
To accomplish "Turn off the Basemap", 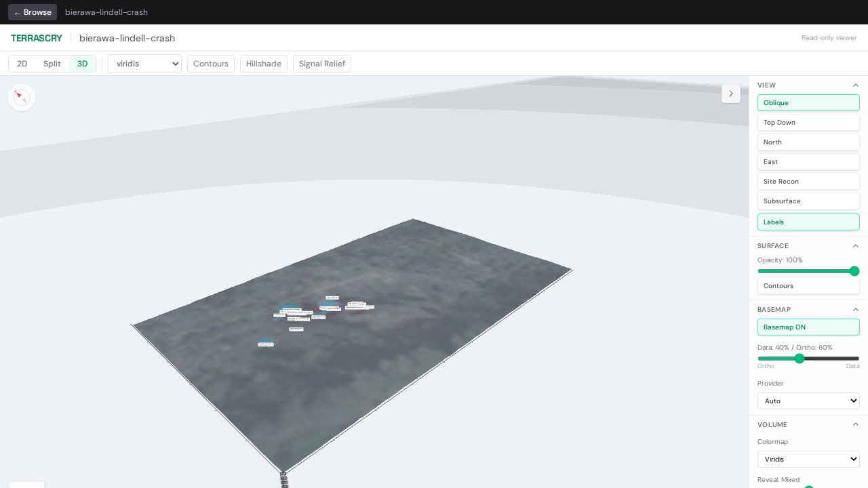I will coord(808,327).
